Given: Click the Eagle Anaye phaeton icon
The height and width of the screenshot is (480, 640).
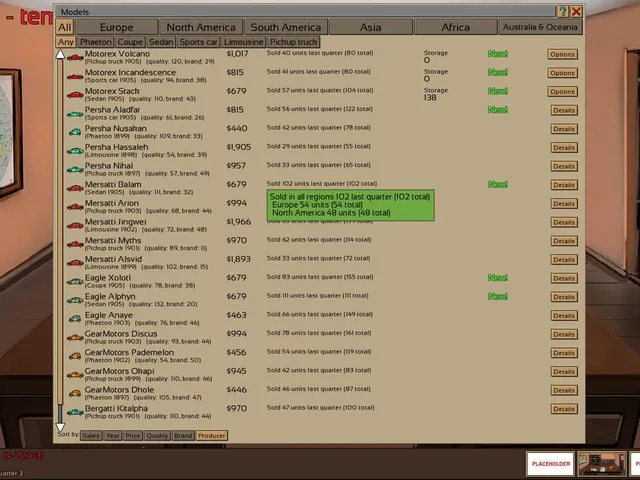Looking at the screenshot, I should point(75,319).
